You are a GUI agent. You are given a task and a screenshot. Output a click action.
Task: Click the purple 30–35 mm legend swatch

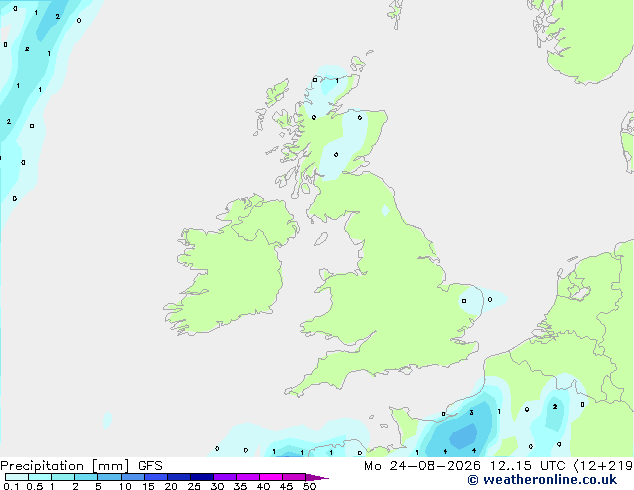(225, 477)
